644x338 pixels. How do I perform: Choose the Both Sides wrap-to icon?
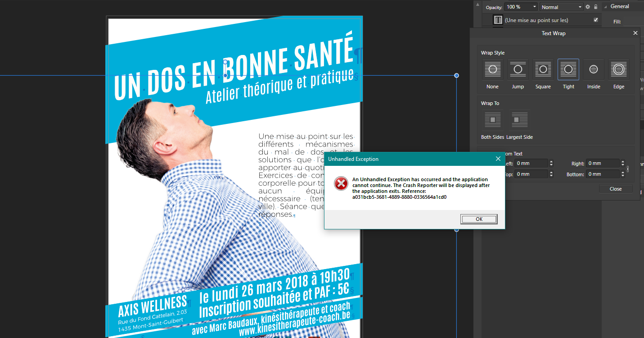(493, 120)
